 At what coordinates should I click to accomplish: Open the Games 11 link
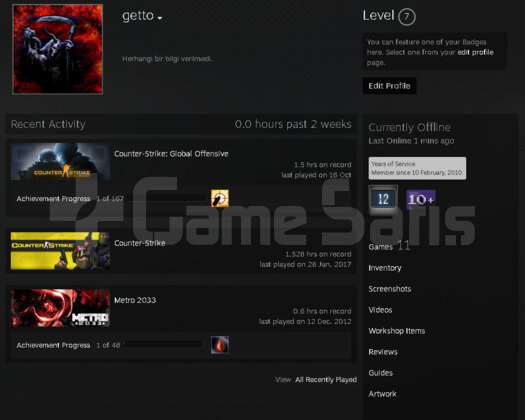tap(389, 247)
